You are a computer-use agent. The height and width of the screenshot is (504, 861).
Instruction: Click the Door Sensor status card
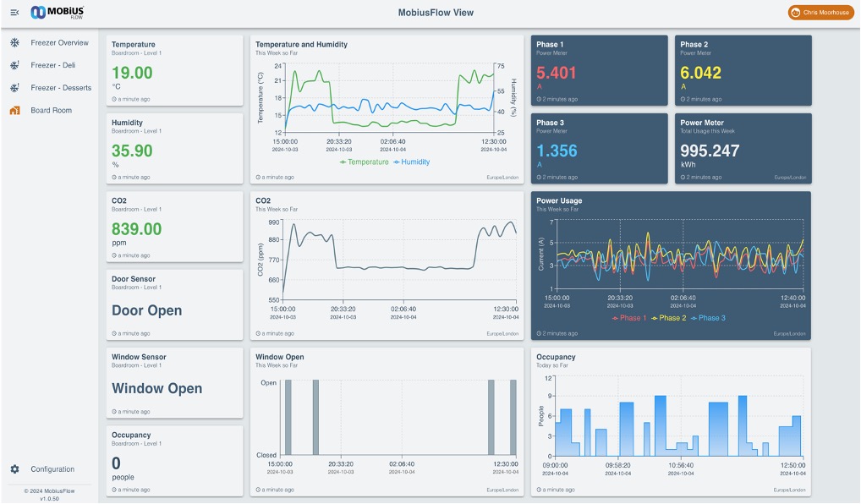[x=175, y=304]
